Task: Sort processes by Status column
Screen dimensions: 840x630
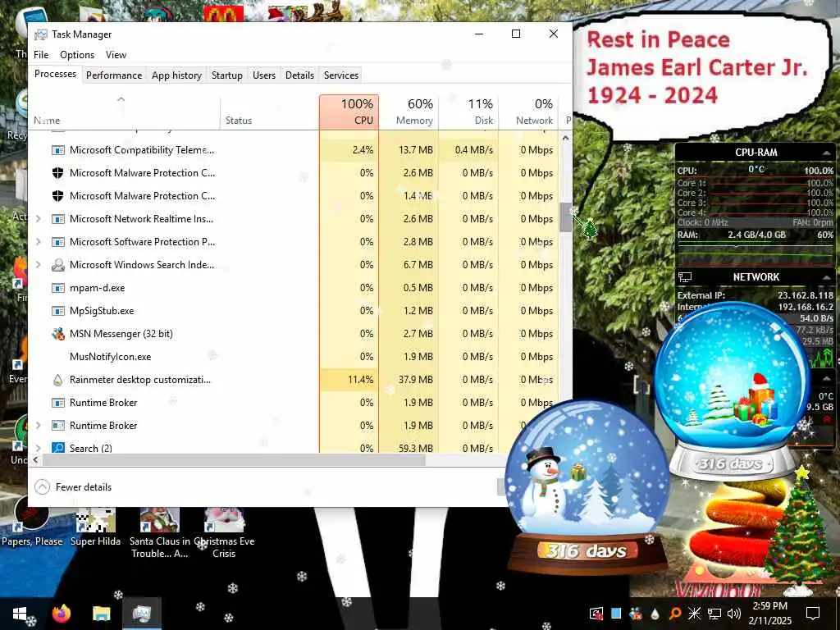Action: tap(269, 112)
